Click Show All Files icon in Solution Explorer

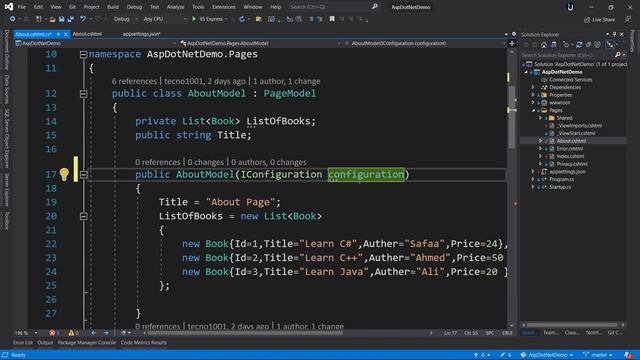597,45
